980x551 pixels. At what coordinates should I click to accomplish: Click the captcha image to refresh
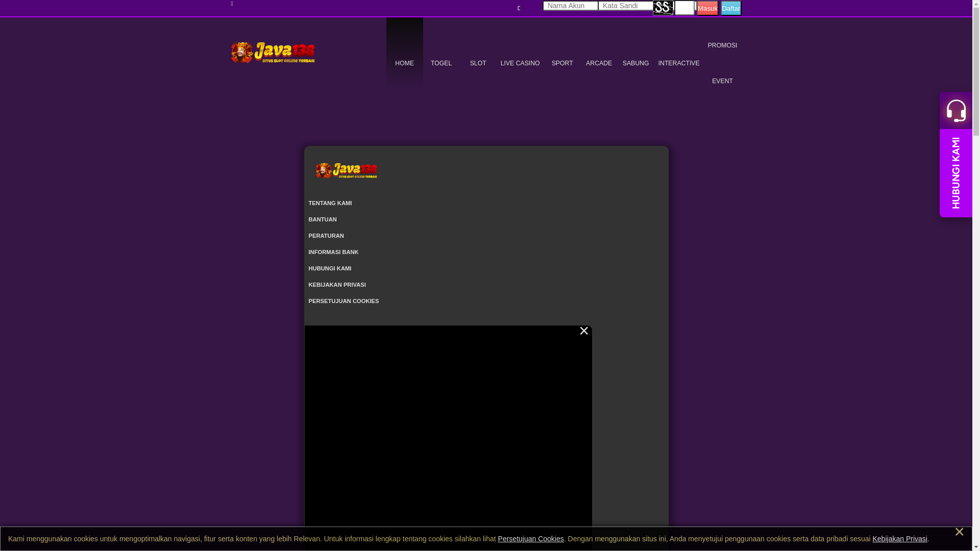pyautogui.click(x=663, y=8)
